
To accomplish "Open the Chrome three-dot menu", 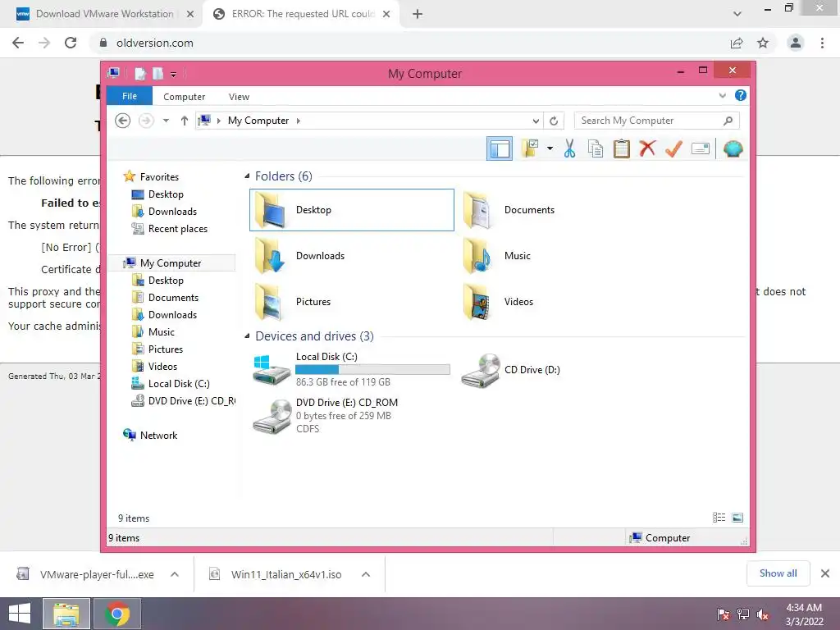I will coord(822,43).
